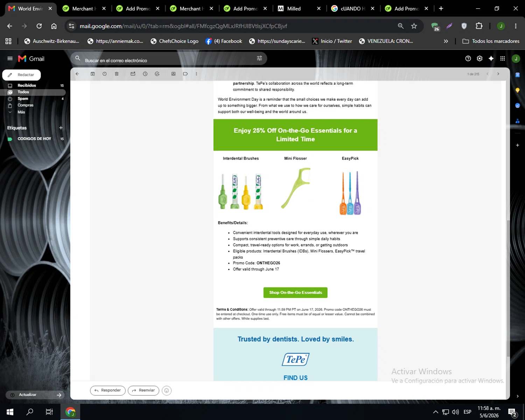The height and width of the screenshot is (420, 525).
Task: Open Windows Task View
Action: (x=49, y=412)
